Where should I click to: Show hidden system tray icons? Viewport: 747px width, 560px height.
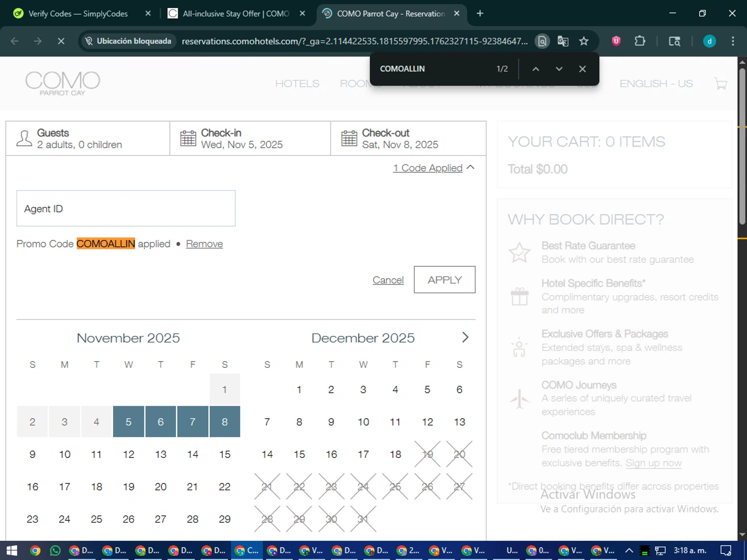629,551
